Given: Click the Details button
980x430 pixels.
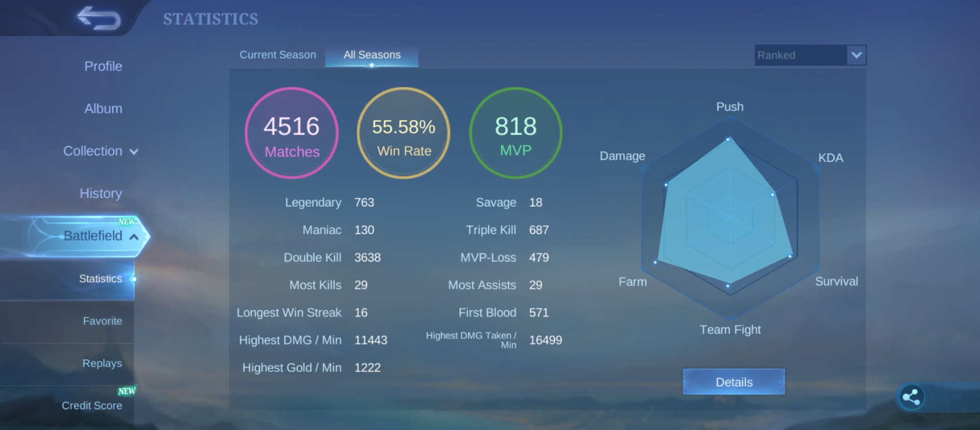Looking at the screenshot, I should click(x=734, y=382).
